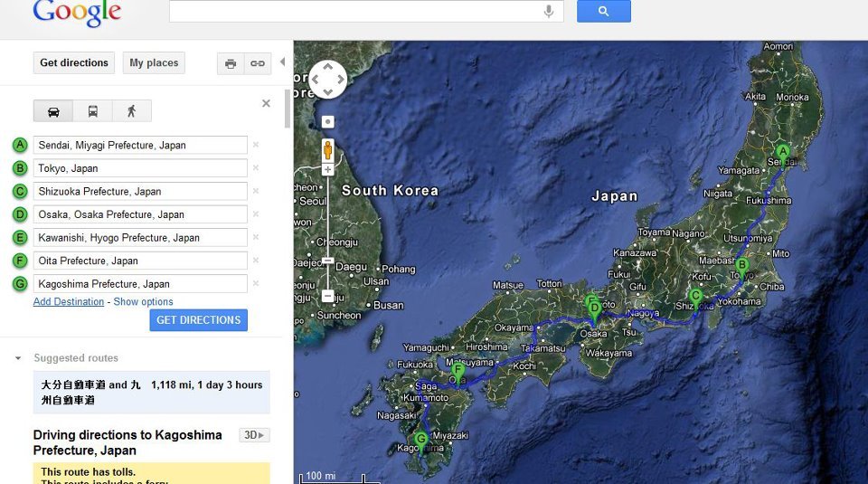
Task: Click the Sendai, Miyagi Prefecture field
Action: coord(140,145)
